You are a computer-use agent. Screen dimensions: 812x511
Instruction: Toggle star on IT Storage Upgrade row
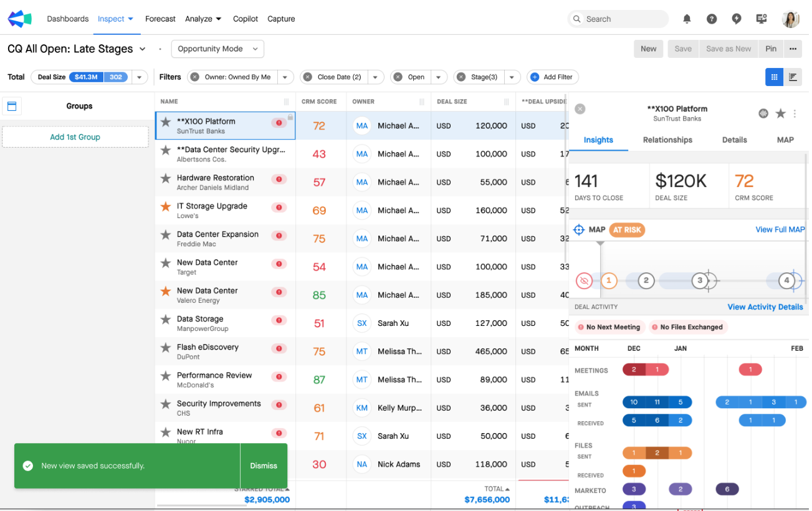pyautogui.click(x=166, y=206)
